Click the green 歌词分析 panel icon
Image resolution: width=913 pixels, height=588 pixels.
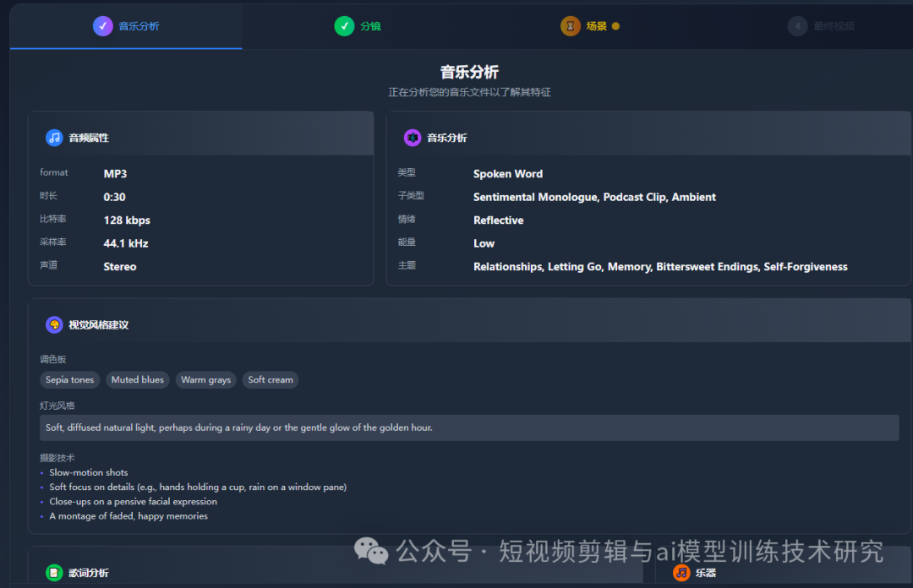coord(53,573)
